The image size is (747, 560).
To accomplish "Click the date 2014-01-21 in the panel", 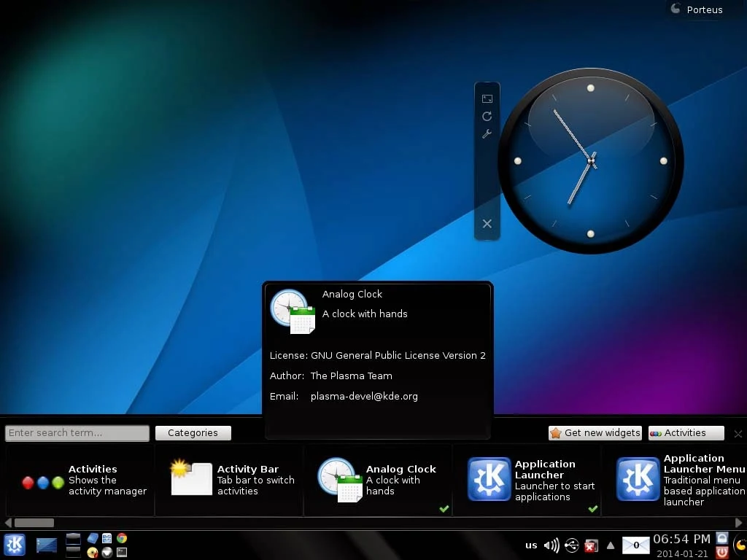I will 682,554.
